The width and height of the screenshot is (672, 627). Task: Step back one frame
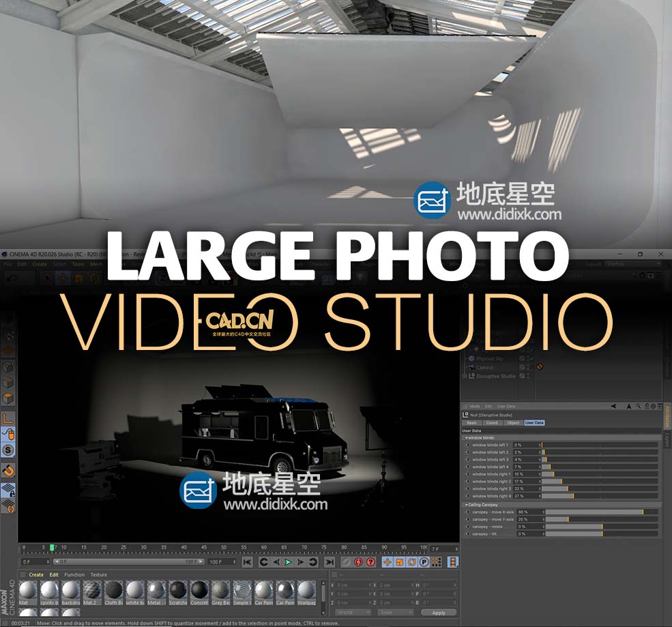point(276,562)
